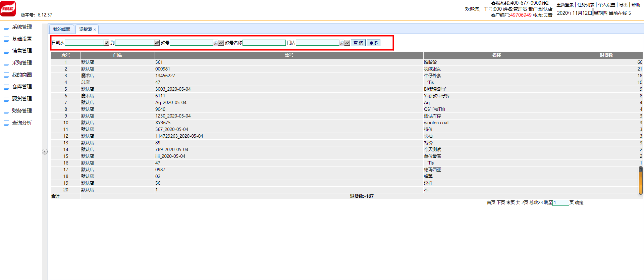Image resolution: width=644 pixels, height=280 pixels.
Task: Click the 基础设置 monitor icon
Action: click(6, 39)
